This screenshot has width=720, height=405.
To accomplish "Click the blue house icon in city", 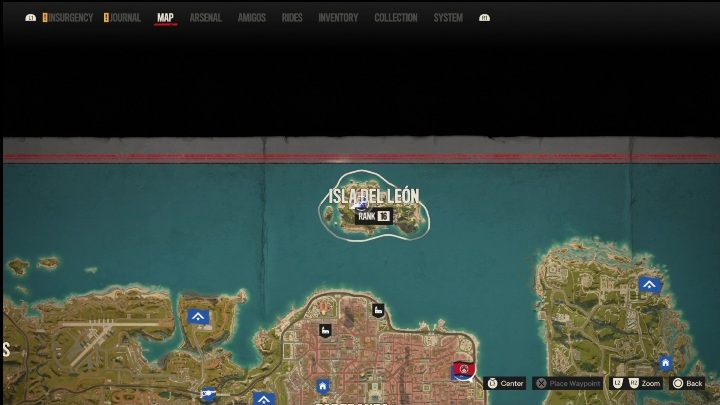I will tap(322, 386).
